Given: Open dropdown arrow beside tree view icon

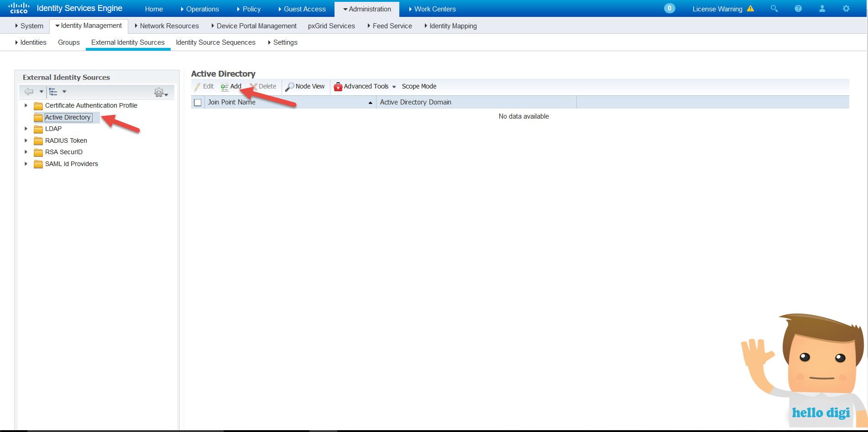Looking at the screenshot, I should pyautogui.click(x=64, y=92).
